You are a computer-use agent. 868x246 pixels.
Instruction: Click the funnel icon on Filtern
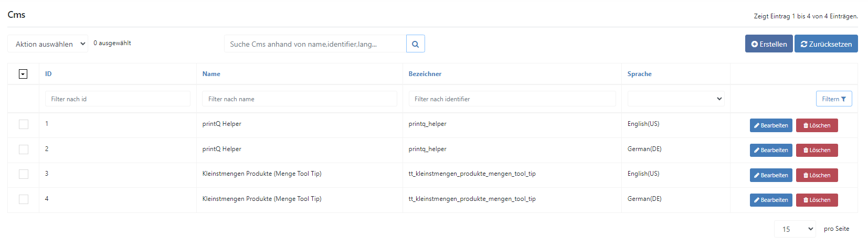tap(843, 99)
